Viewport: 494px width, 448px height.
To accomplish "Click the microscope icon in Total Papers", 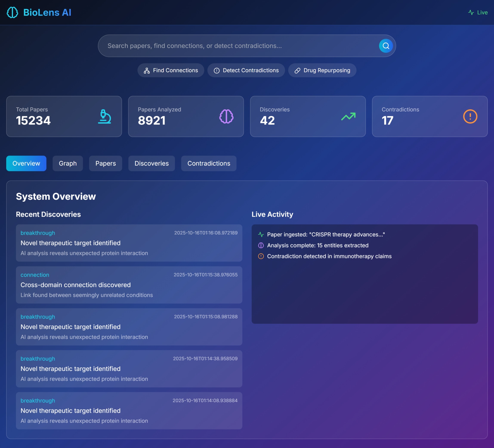I will 104,117.
